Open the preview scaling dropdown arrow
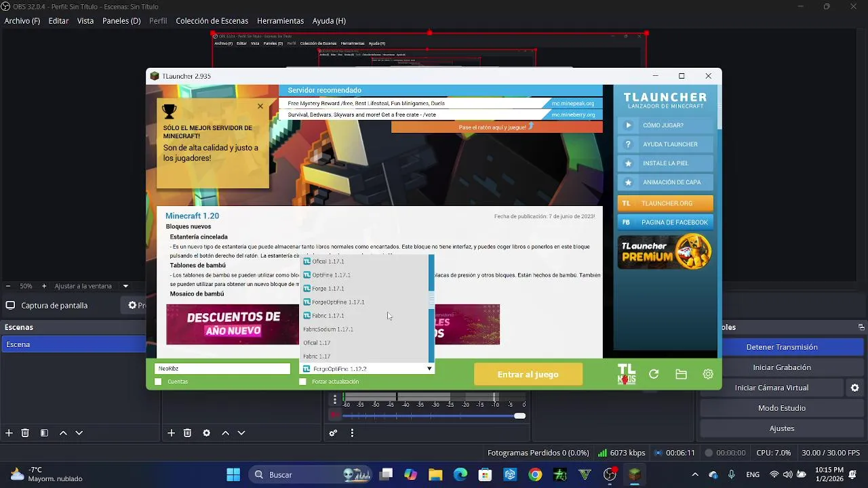Viewport: 868px width, 488px height. (125, 286)
